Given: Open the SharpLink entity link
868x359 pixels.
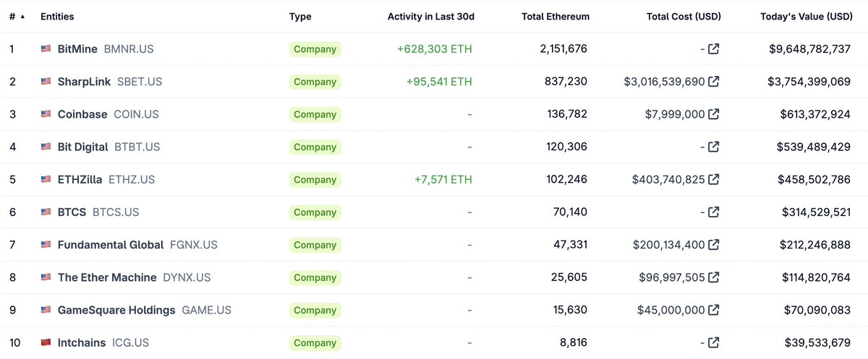Looking at the screenshot, I should (x=85, y=82).
